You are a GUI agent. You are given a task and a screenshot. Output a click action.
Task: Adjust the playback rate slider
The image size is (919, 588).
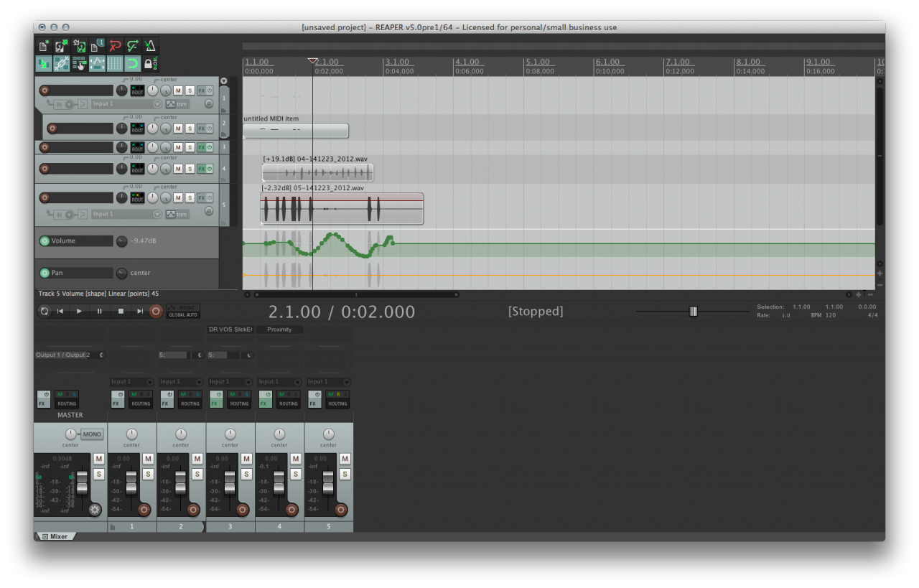pyautogui.click(x=693, y=311)
